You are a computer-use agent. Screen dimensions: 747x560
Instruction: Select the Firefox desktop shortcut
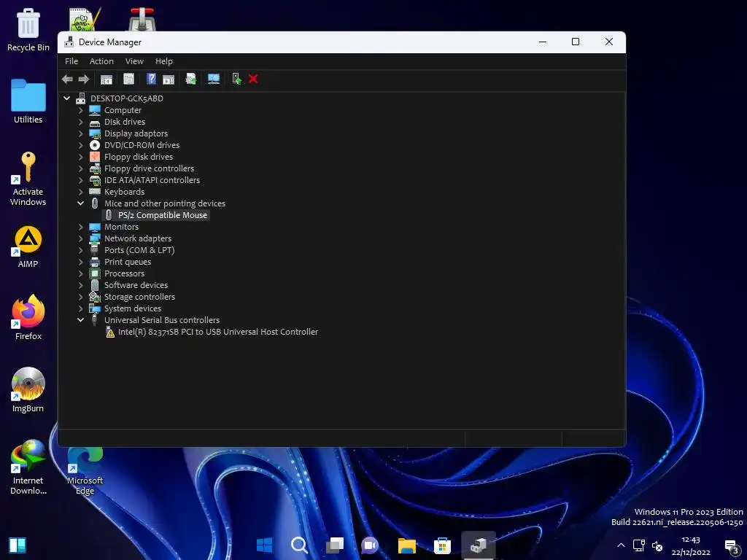pos(28,317)
